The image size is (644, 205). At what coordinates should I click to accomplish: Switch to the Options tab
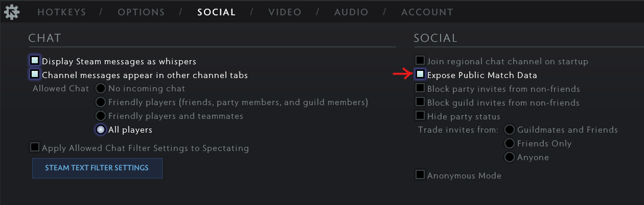tap(141, 12)
